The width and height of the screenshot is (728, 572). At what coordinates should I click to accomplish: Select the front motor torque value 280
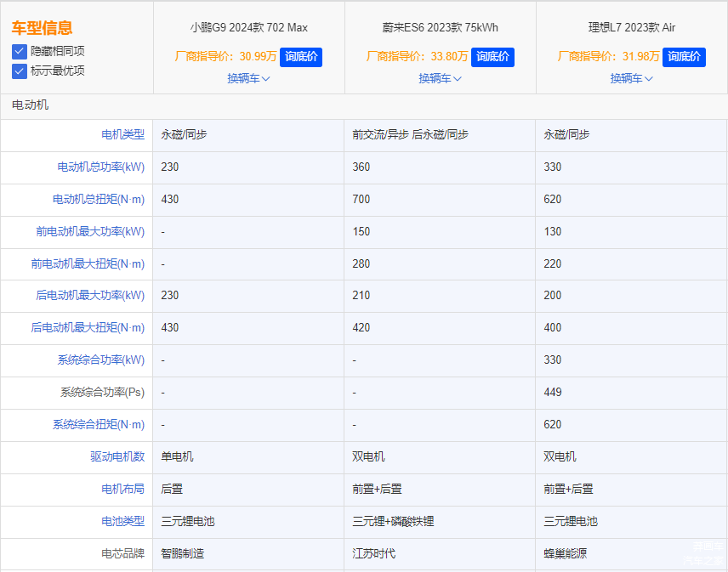[x=361, y=264]
